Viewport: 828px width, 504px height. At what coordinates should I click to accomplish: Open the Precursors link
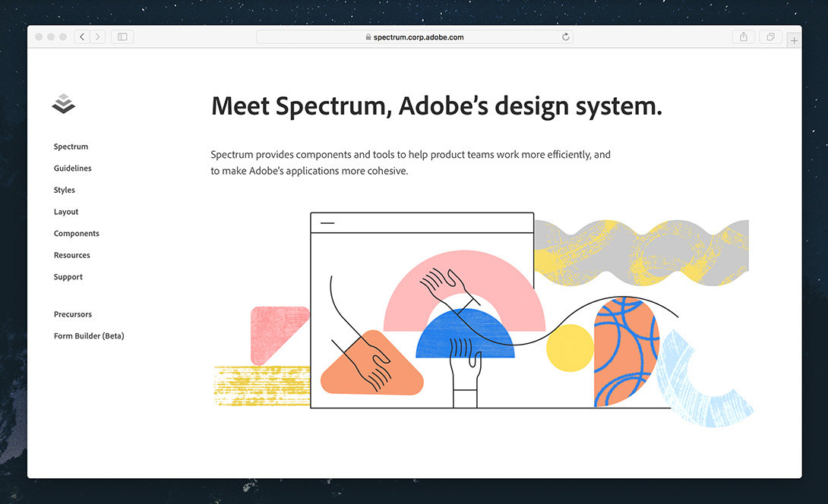pyautogui.click(x=73, y=314)
